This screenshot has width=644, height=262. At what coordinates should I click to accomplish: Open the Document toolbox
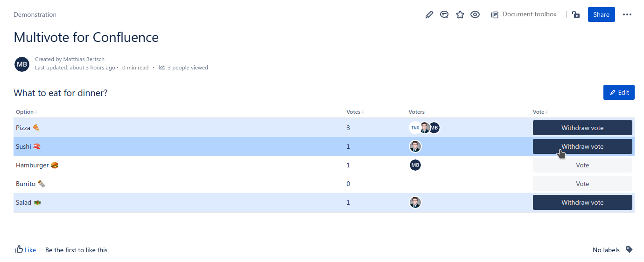524,14
